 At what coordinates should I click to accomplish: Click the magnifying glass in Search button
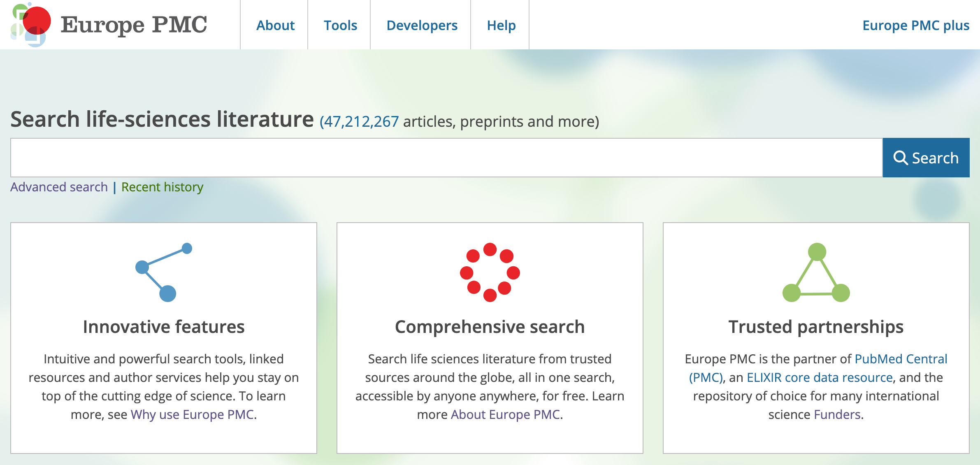(x=900, y=158)
